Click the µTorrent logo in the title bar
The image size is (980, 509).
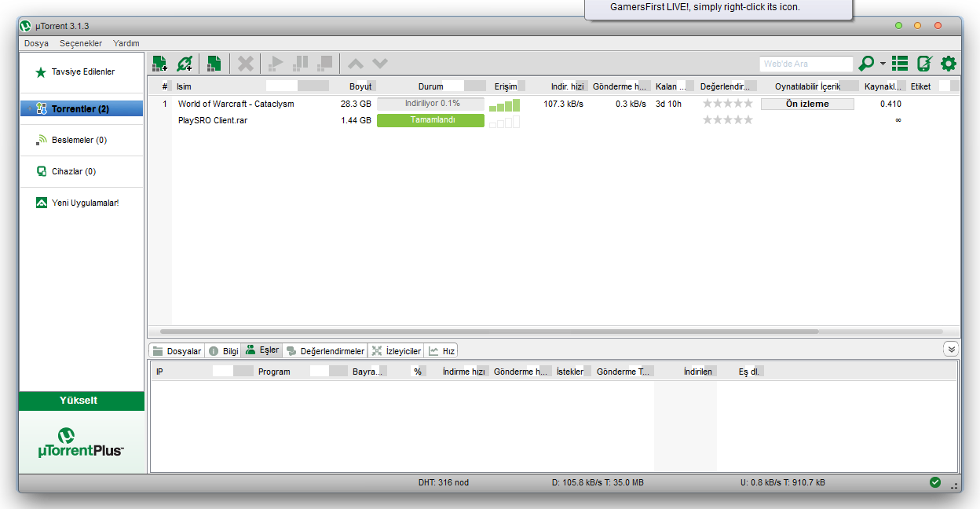coord(27,26)
